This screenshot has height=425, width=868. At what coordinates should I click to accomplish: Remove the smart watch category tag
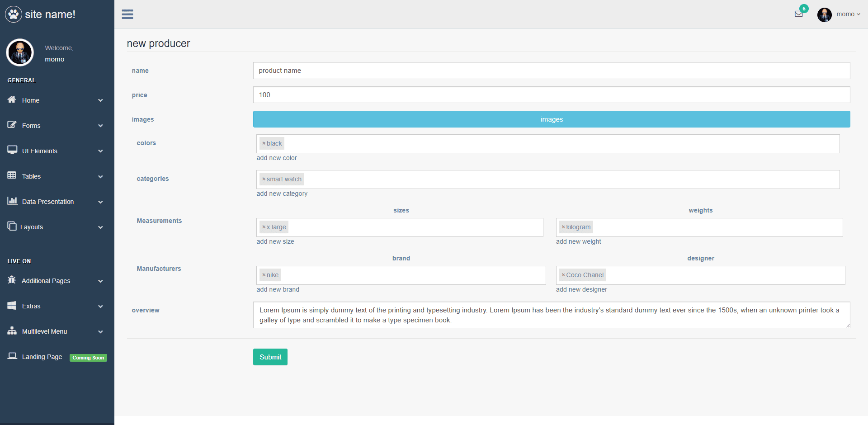click(x=264, y=179)
